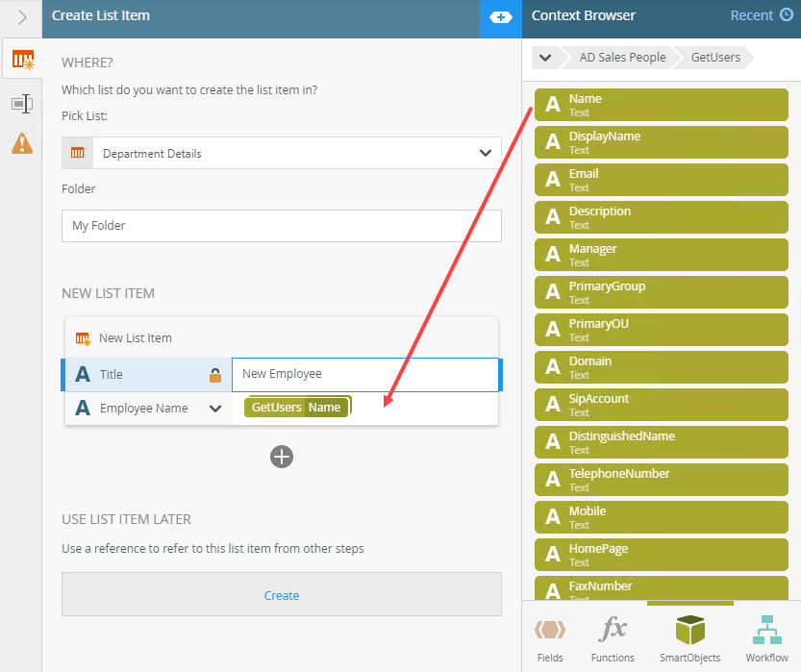Click the Create reference button
This screenshot has height=672, width=801.
[282, 595]
